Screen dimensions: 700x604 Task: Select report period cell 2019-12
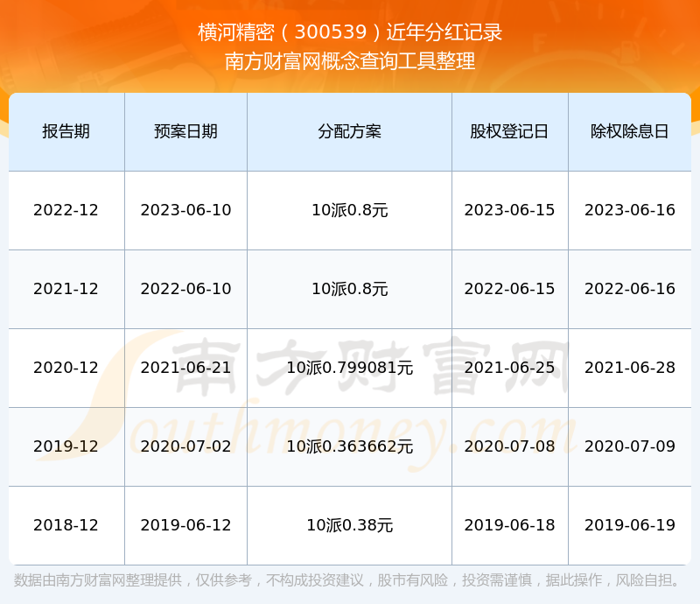[x=66, y=446]
